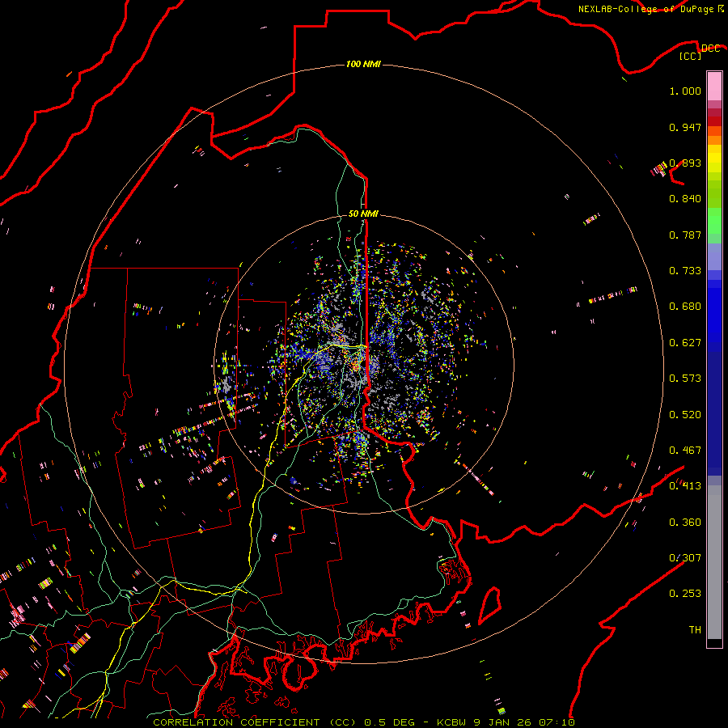Image resolution: width=728 pixels, height=728 pixels.
Task: Pick the red segment of the color bar
Action: 714,121
